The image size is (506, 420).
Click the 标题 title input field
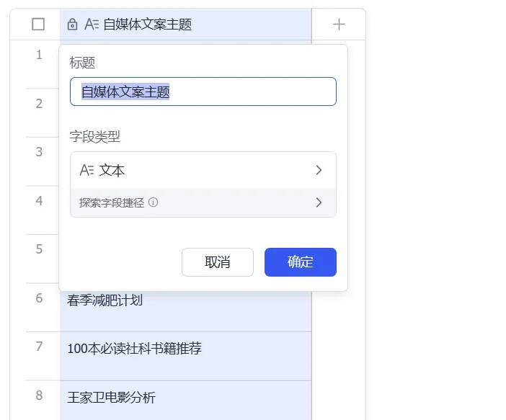coord(203,91)
